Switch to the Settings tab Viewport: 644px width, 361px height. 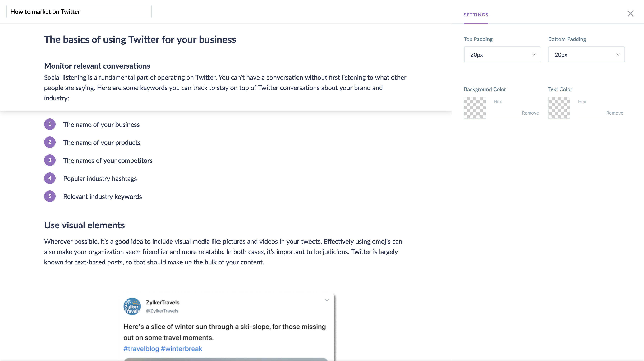pyautogui.click(x=476, y=15)
